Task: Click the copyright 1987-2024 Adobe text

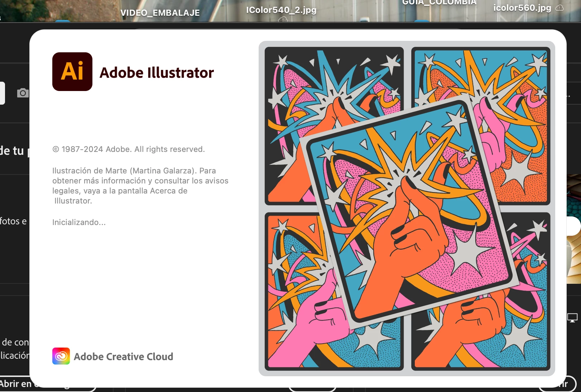Action: click(x=129, y=149)
